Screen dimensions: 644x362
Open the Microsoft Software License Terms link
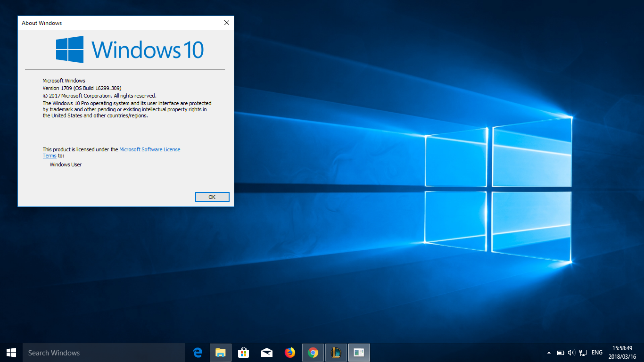tap(150, 149)
